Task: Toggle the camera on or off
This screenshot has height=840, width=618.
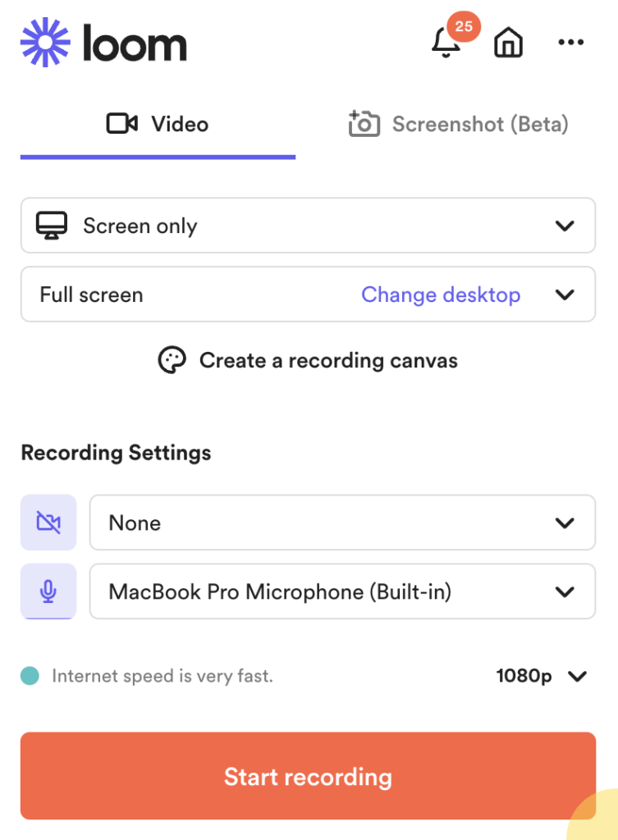Action: pos(48,523)
